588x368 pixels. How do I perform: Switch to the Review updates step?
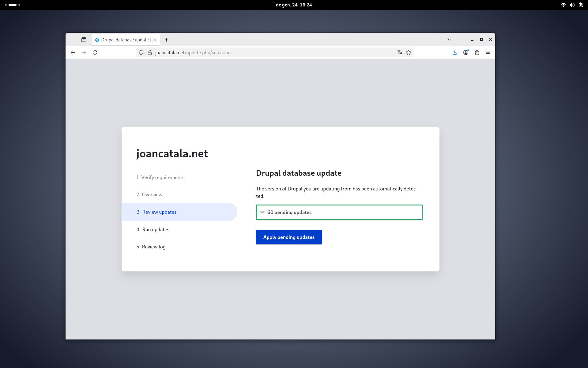[159, 212]
